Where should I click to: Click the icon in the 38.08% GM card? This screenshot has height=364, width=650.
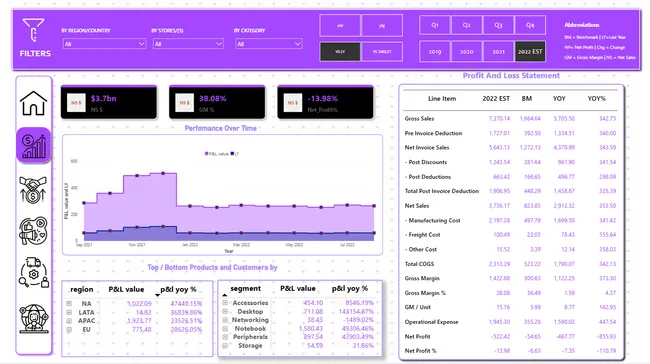click(184, 102)
